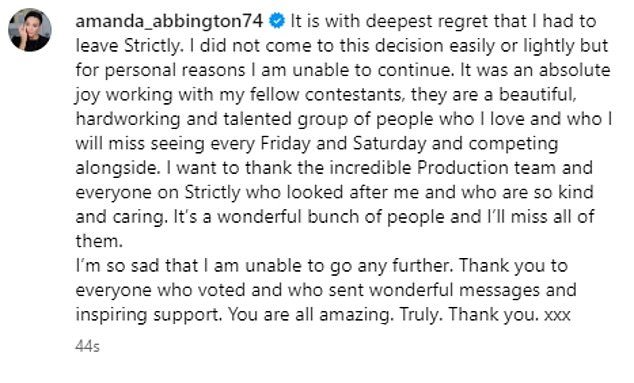The image size is (634, 383).
Task: Click the word "alongside" in the caption
Action: [x=116, y=168]
